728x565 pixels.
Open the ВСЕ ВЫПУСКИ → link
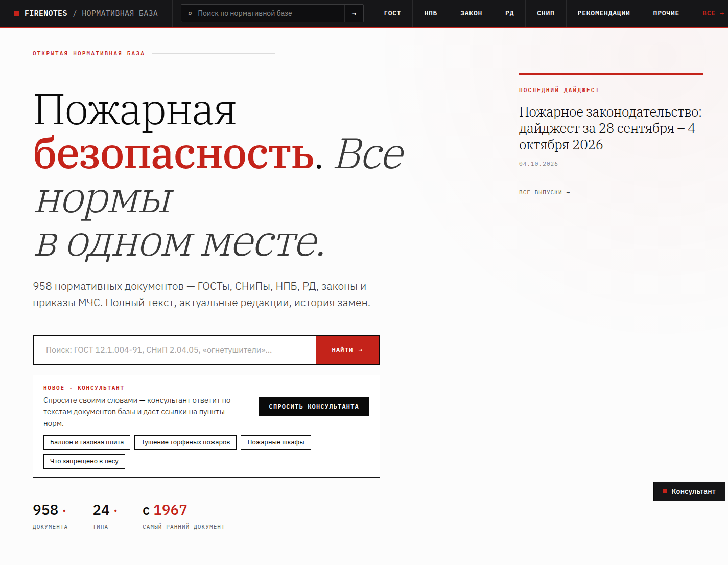tap(545, 193)
